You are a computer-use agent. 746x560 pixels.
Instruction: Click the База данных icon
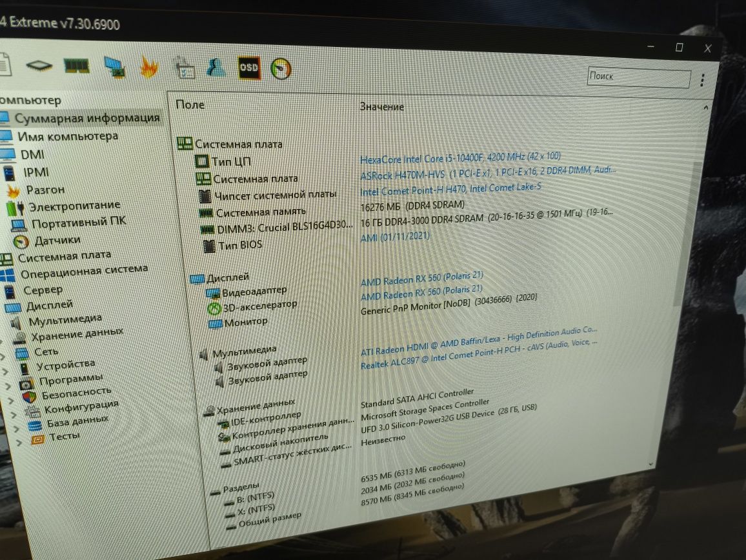click(34, 425)
